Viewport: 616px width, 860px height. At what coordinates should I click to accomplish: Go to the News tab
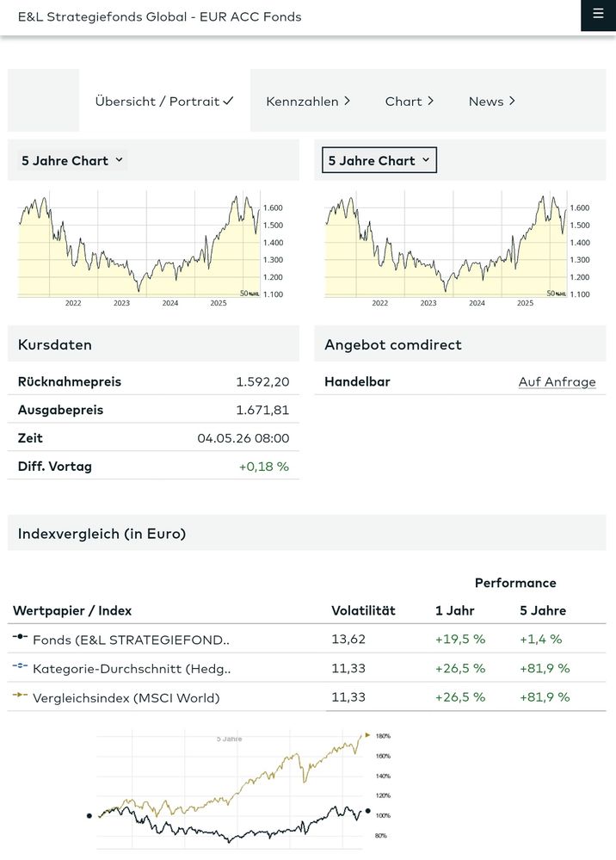tap(491, 102)
